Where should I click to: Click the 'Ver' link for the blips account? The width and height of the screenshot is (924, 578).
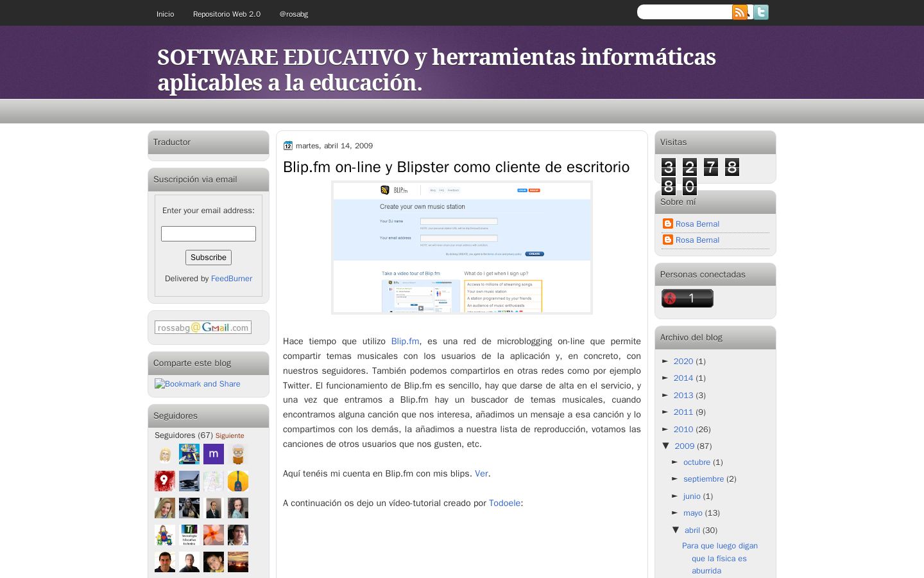click(x=481, y=474)
